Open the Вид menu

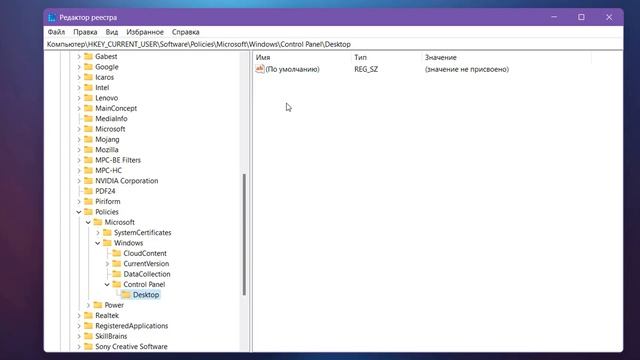tap(111, 32)
